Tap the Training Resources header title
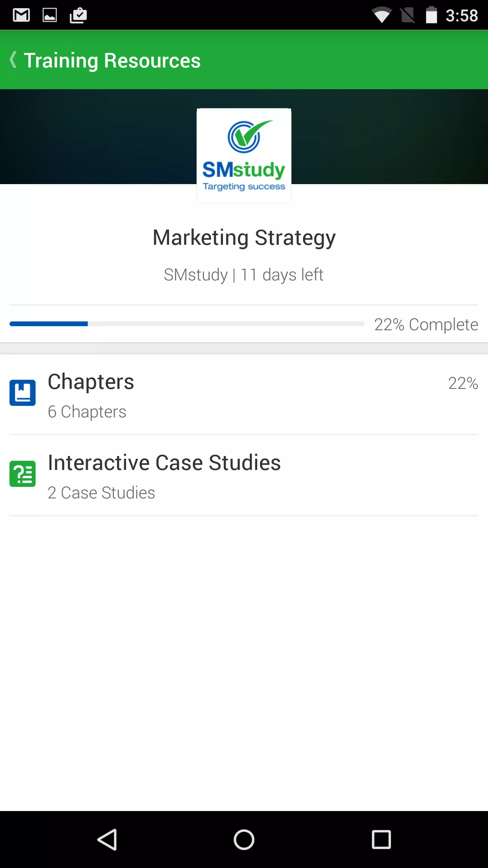The image size is (488, 868). [x=112, y=60]
